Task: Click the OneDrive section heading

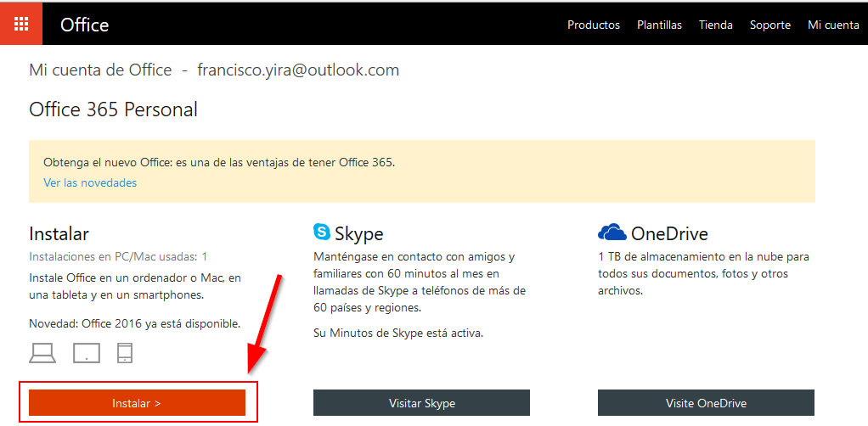Action: (x=669, y=233)
